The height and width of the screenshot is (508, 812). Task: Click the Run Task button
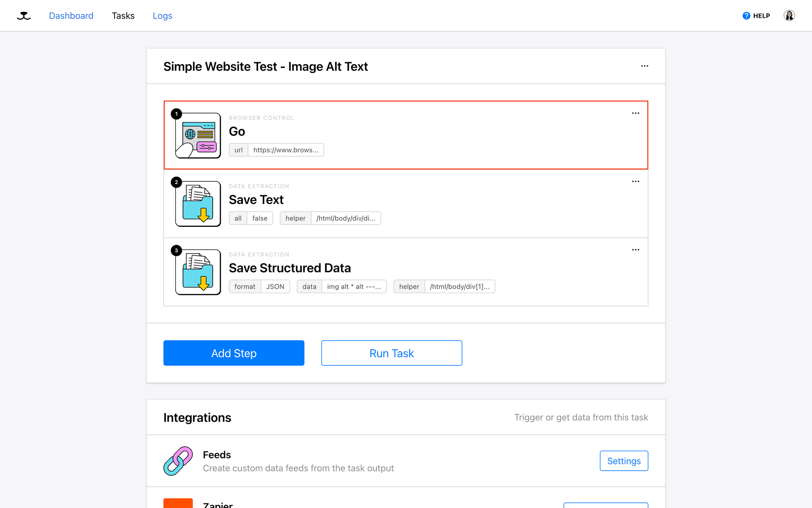[x=391, y=353]
